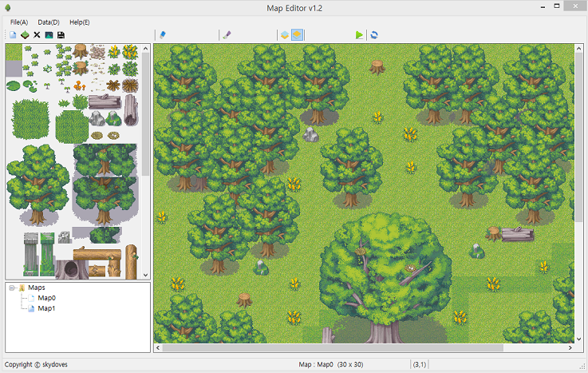588x373 pixels.
Task: Maximize the Map Editor window
Action: [557, 6]
